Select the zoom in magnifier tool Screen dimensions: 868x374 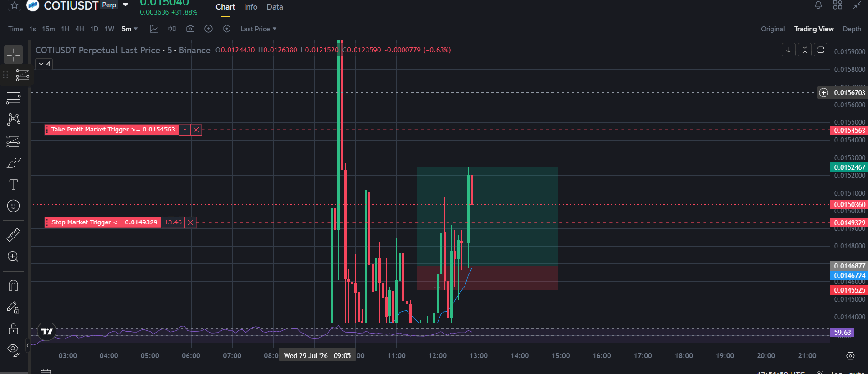tap(14, 257)
